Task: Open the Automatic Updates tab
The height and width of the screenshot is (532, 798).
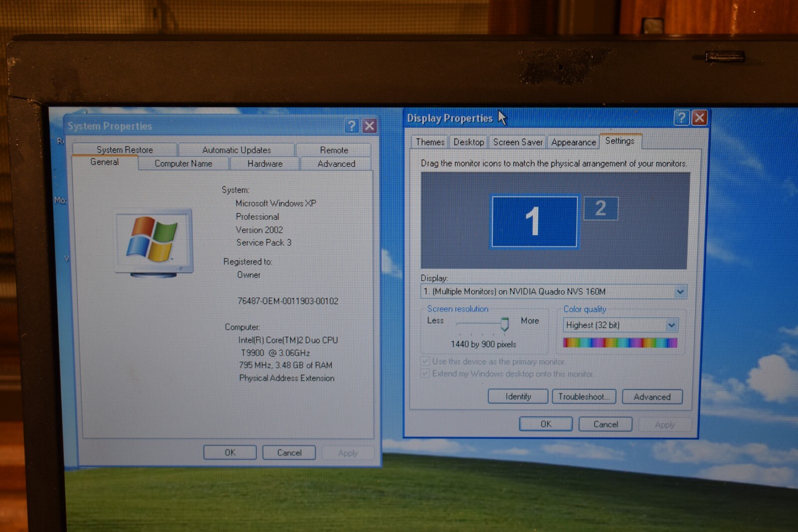Action: tap(236, 150)
